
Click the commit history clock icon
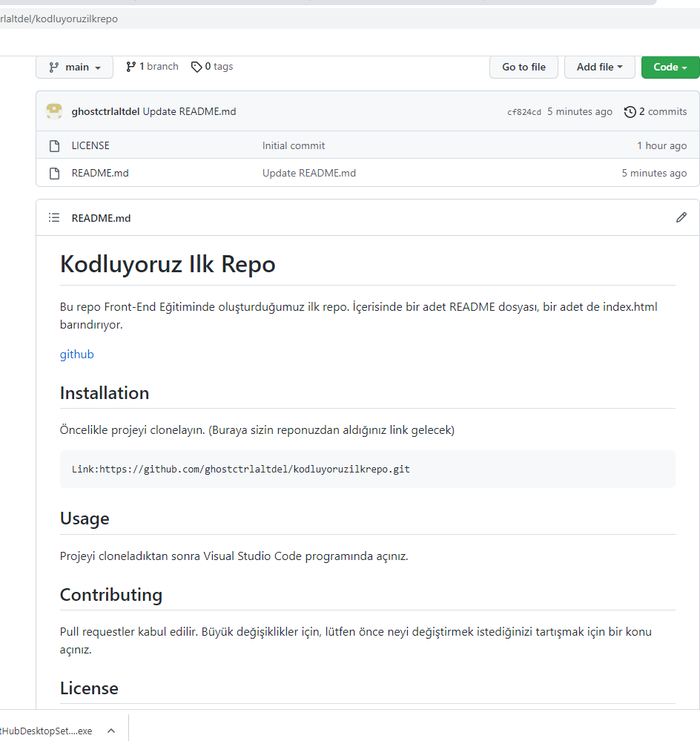pos(630,112)
